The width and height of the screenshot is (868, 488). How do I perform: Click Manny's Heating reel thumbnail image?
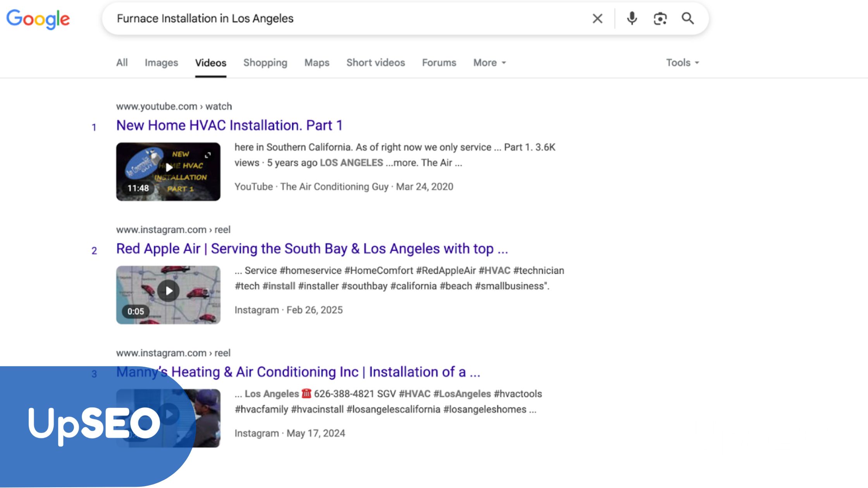coord(168,418)
